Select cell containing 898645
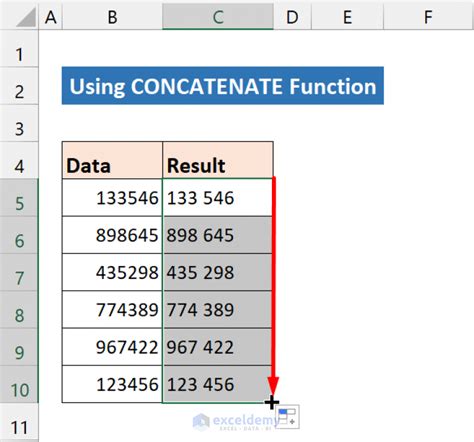 112,235
